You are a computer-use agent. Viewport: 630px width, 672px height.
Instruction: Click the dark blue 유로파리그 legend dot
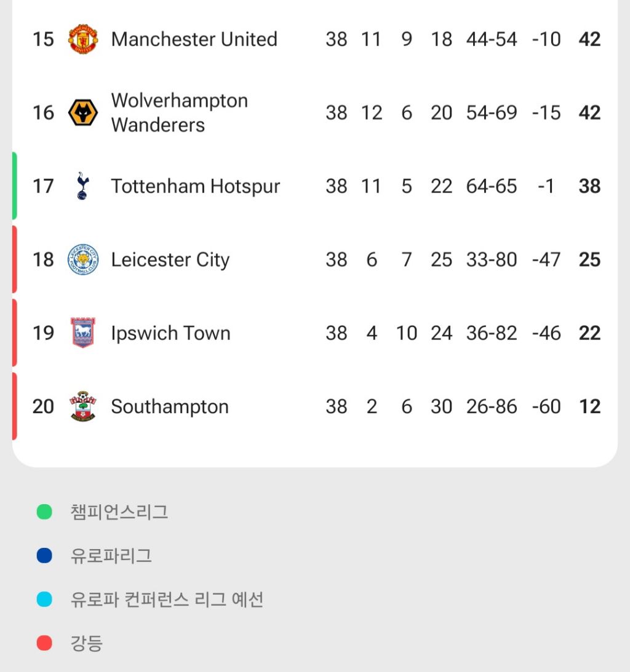click(x=44, y=556)
